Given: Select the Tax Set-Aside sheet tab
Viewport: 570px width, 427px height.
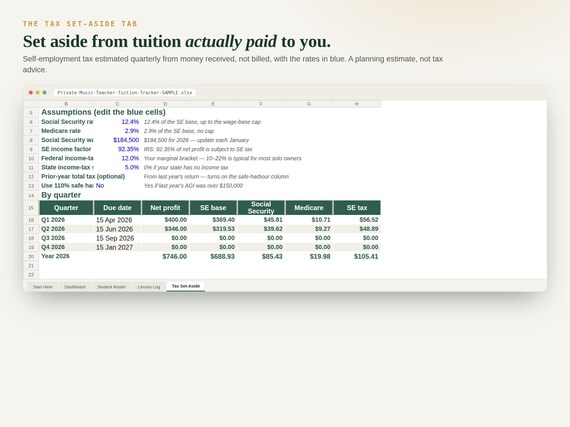Looking at the screenshot, I should pyautogui.click(x=186, y=286).
